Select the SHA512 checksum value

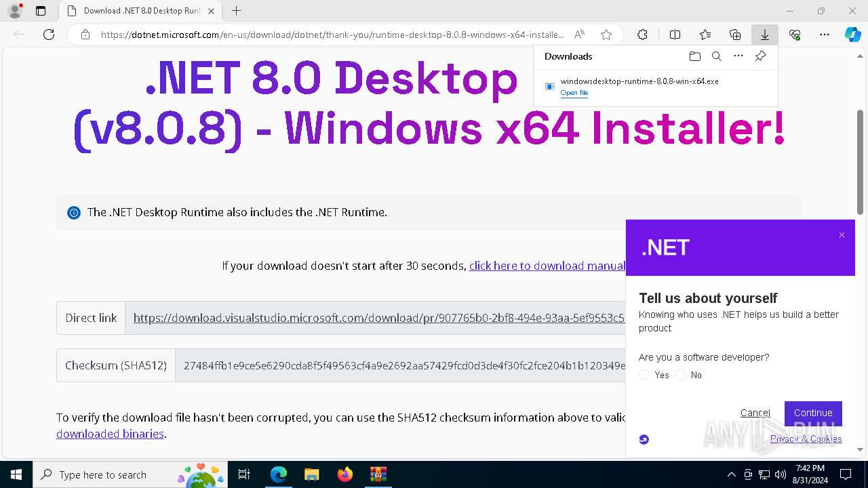(405, 365)
